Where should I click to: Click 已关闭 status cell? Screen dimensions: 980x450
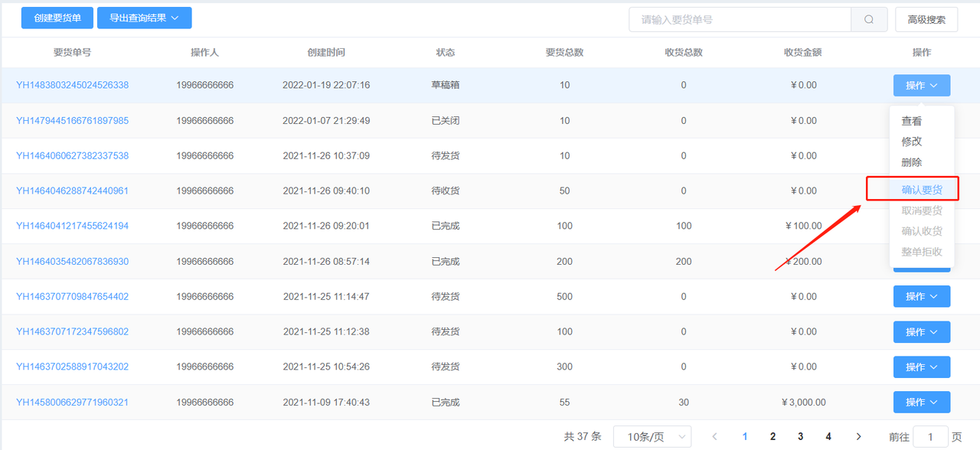tap(446, 120)
